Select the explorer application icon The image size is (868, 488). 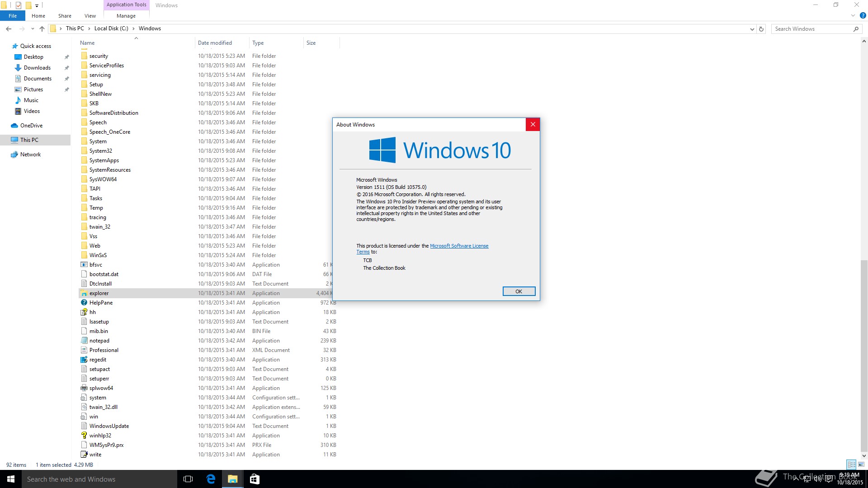coord(84,293)
